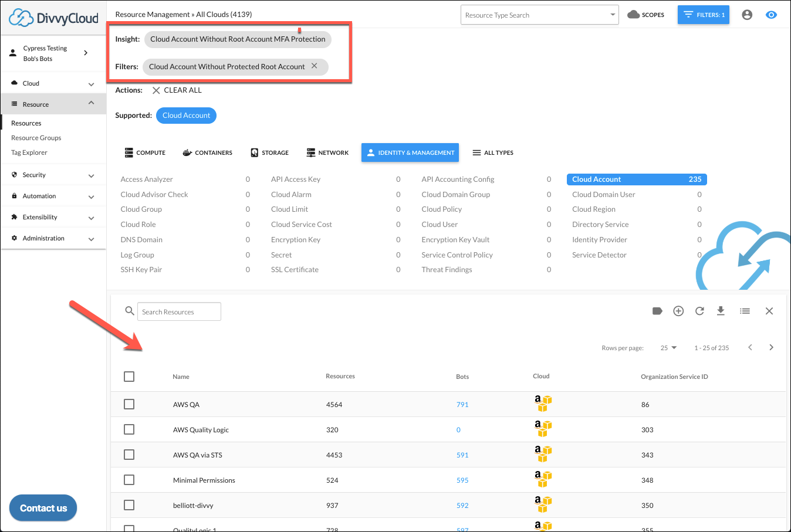The width and height of the screenshot is (791, 532).
Task: Open the Scopes cloud icon
Action: pos(633,15)
